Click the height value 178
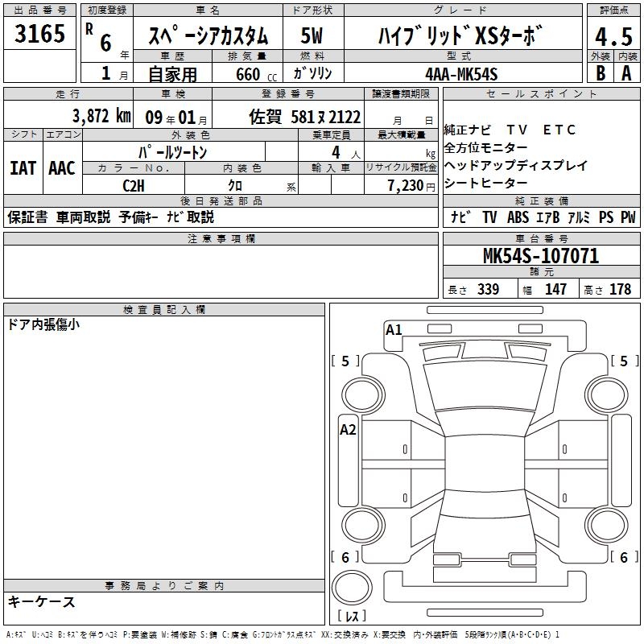The width and height of the screenshot is (644, 644). [x=620, y=289]
